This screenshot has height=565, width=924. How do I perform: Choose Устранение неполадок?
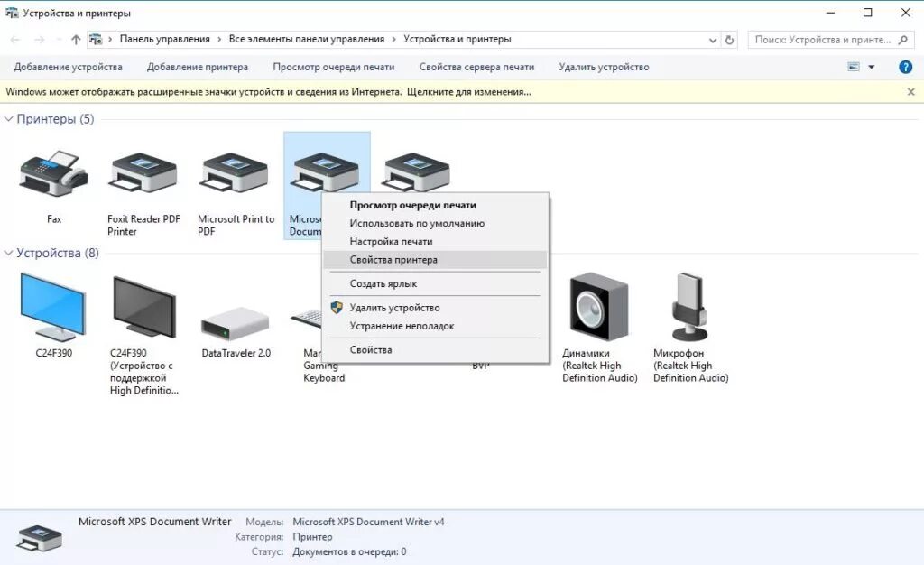[x=436, y=326]
